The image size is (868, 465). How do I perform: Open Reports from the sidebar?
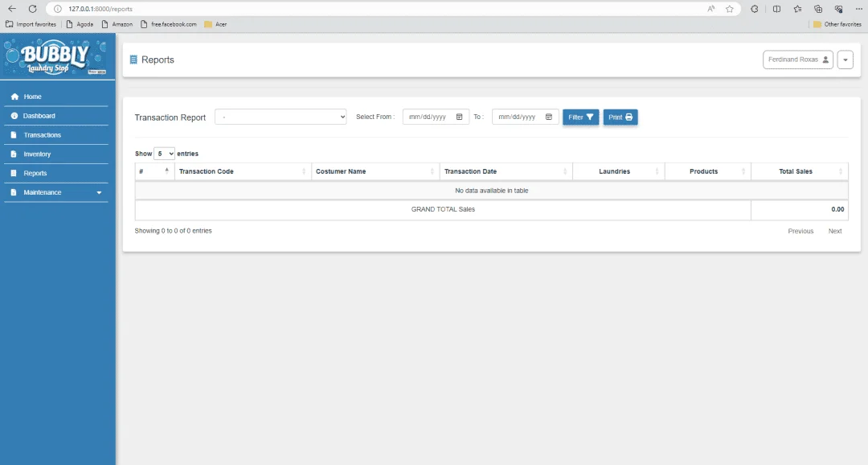56,174
